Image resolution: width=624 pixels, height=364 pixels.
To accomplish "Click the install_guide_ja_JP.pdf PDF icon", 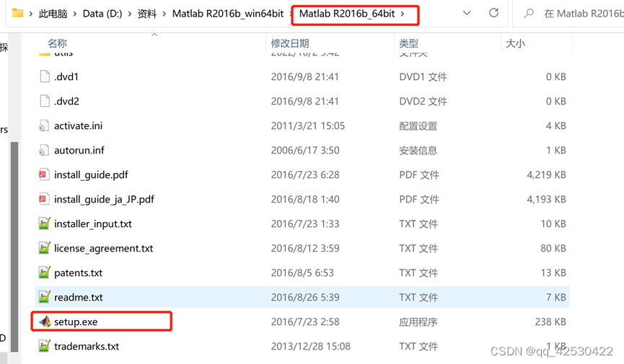I will (44, 200).
